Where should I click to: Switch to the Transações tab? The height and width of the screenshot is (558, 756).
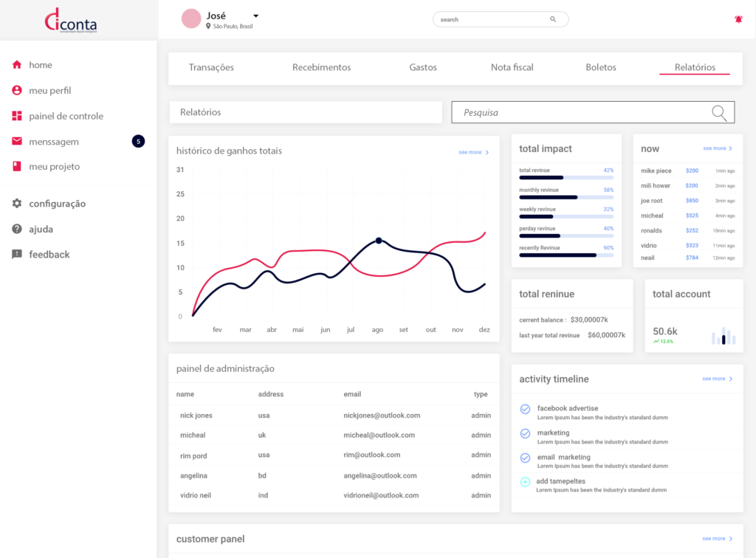coord(211,67)
